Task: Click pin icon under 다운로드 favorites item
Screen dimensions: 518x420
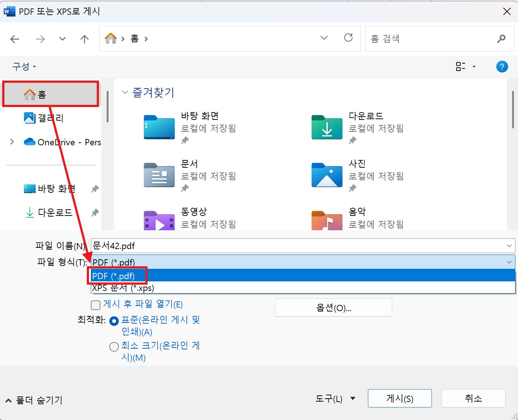Action: click(x=353, y=140)
